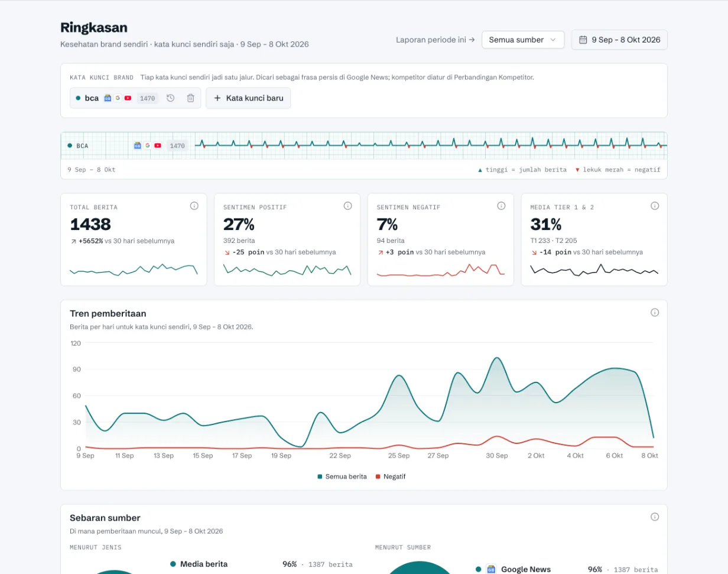Screen dimensions: 728x574
Task: Add a keyword with Kata kunci baru
Action: pos(248,98)
